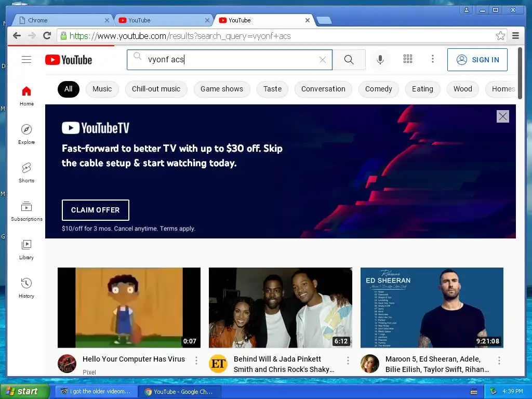
Task: Close the Chrome tab
Action: [107, 20]
